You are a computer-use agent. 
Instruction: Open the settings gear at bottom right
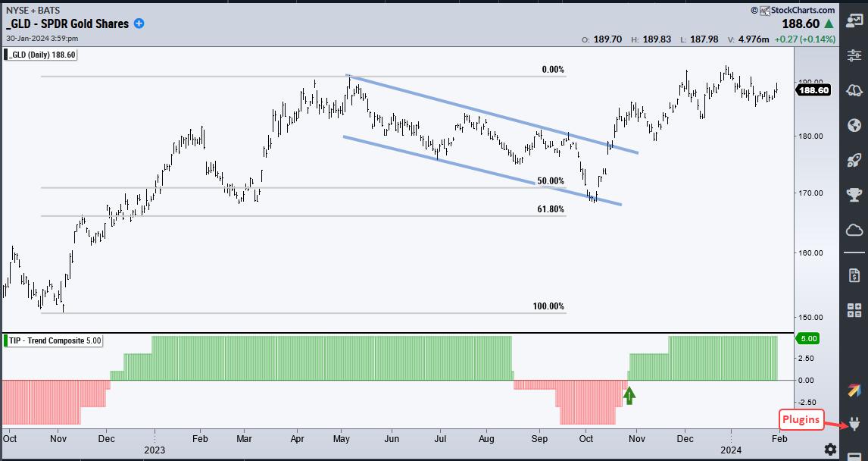[830, 450]
